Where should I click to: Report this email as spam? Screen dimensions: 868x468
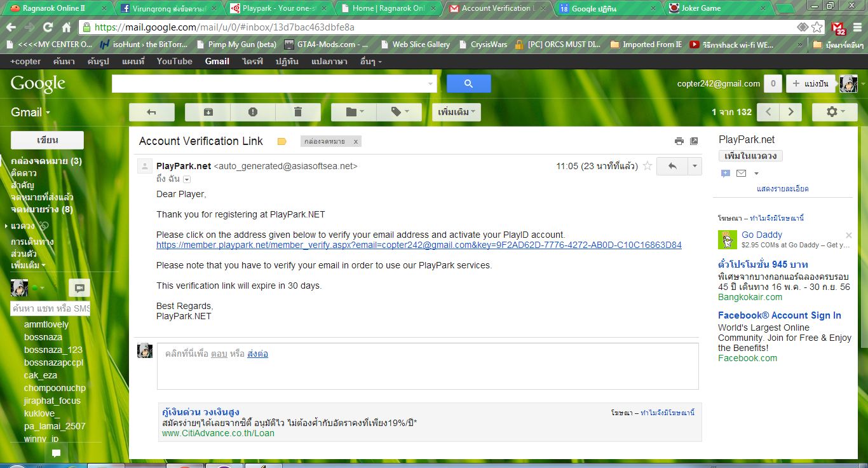tap(253, 112)
